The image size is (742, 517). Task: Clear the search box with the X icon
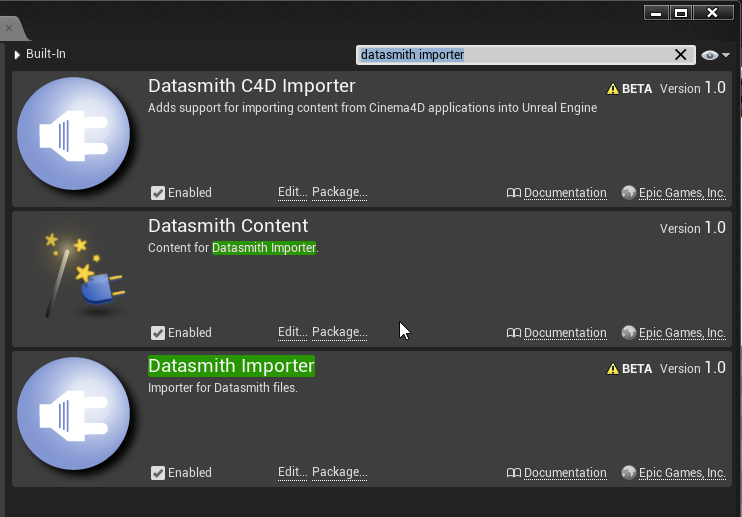(x=680, y=55)
